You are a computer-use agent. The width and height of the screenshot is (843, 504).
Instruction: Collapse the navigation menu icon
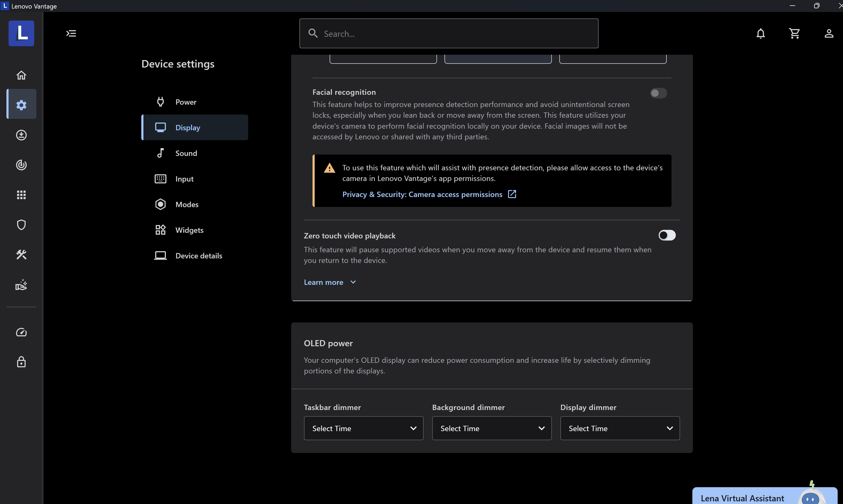71,33
